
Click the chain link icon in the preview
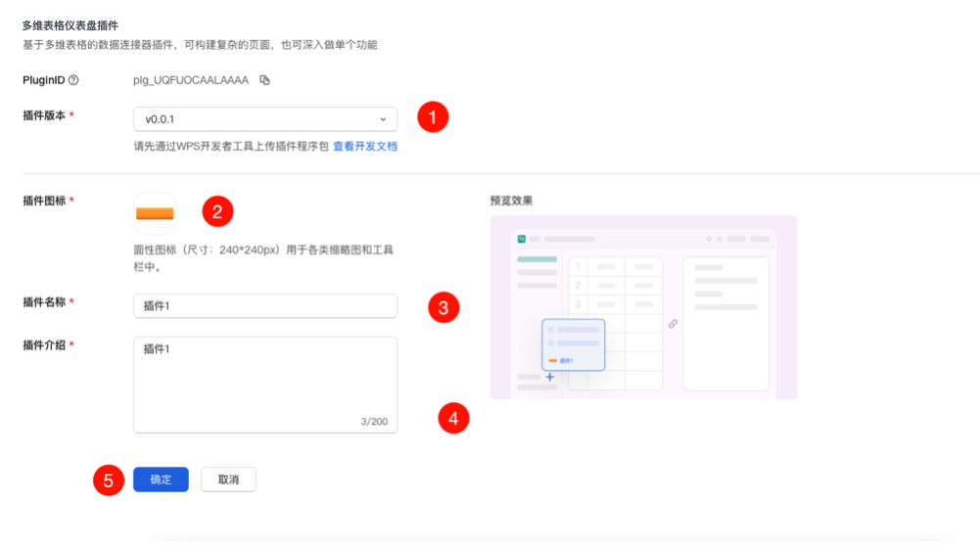coord(673,324)
